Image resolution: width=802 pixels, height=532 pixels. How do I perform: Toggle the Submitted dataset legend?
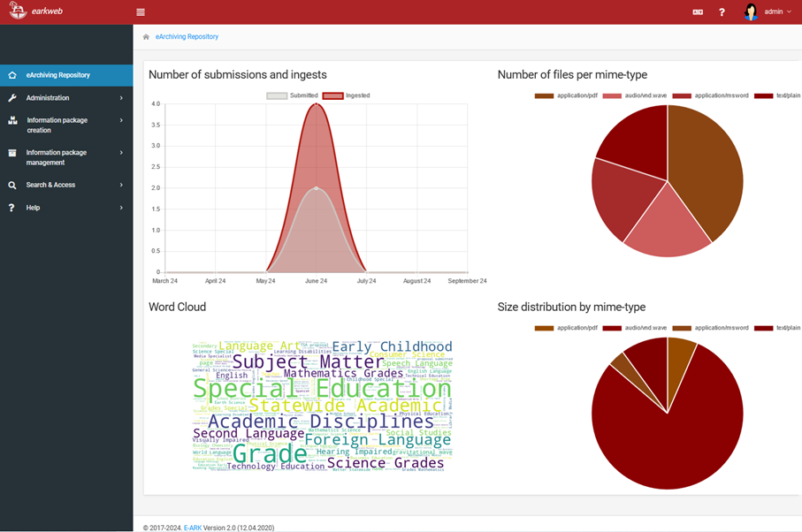tap(292, 95)
